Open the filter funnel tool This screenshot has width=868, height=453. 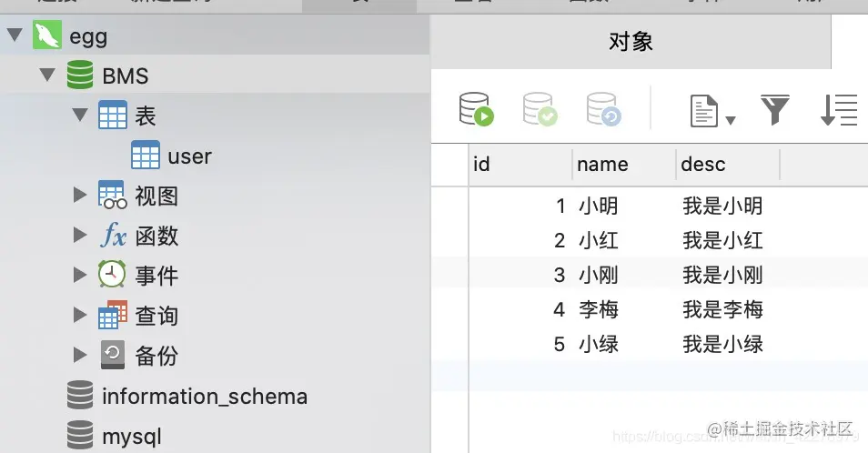click(x=774, y=109)
